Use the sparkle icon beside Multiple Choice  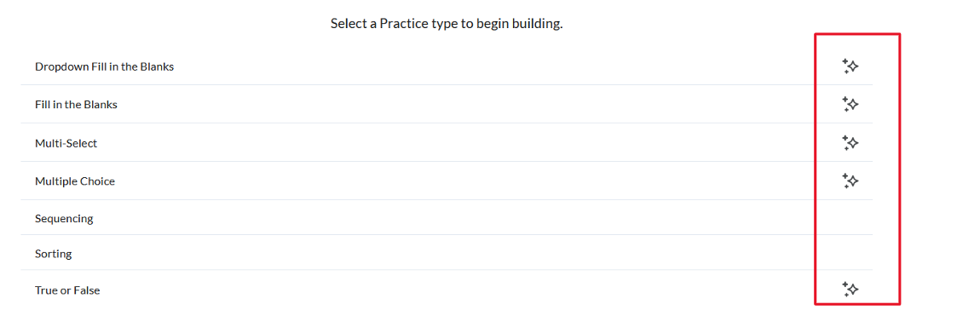click(850, 181)
